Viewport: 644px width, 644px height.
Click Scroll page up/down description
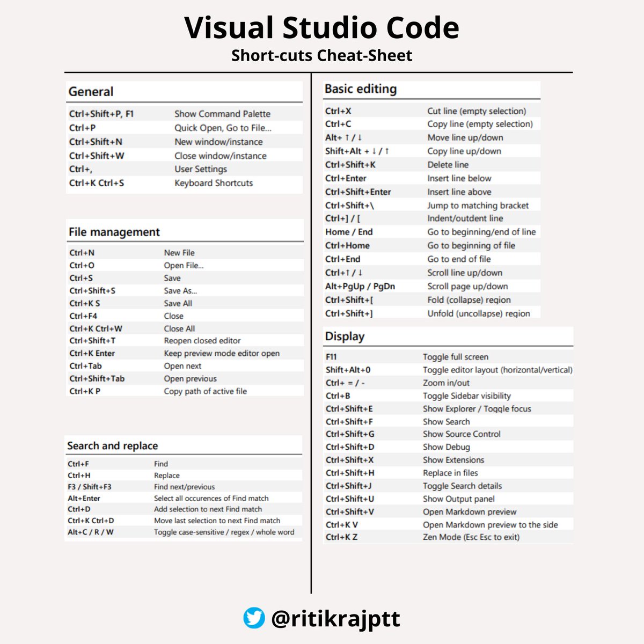(x=467, y=287)
